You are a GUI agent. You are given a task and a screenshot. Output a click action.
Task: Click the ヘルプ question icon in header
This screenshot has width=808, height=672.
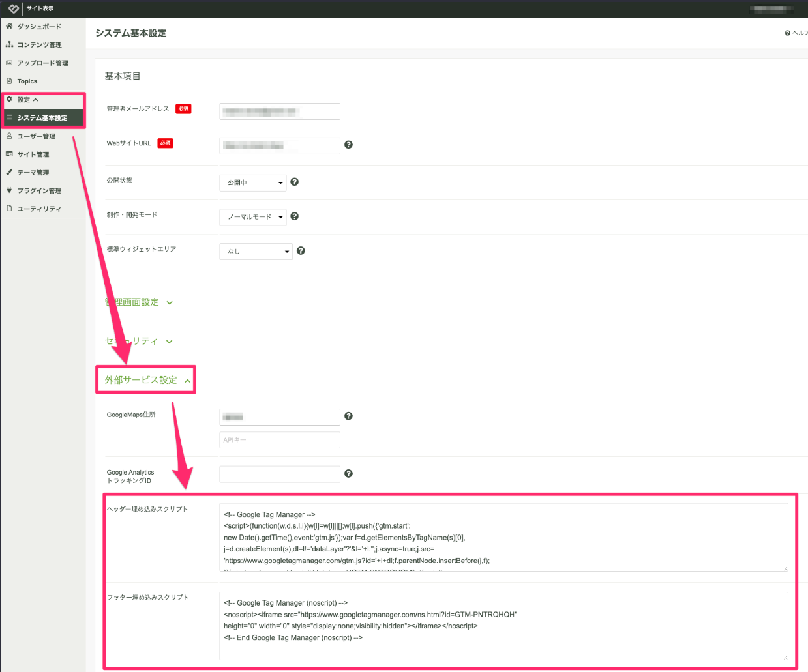click(x=788, y=33)
